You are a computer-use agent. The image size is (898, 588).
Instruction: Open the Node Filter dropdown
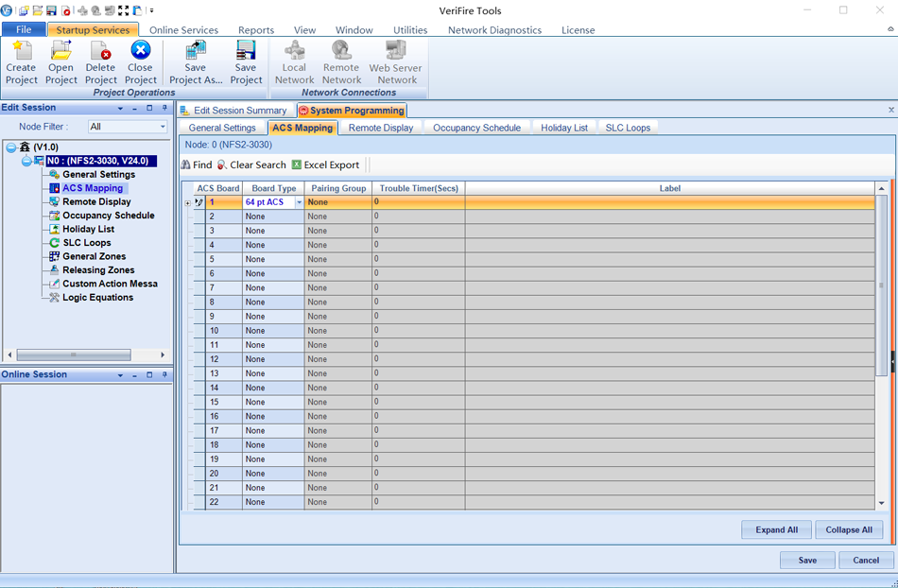click(163, 127)
